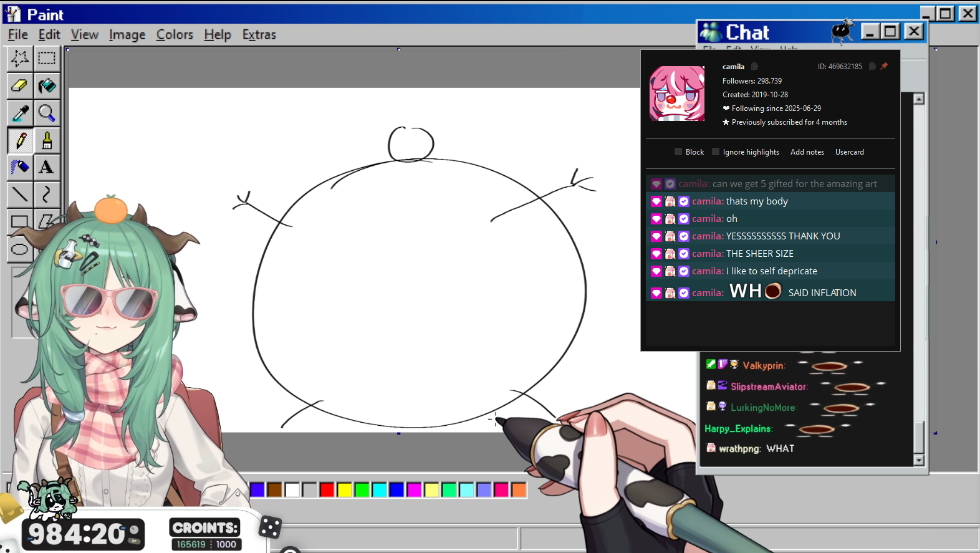Image resolution: width=980 pixels, height=553 pixels.
Task: Click Valkyprin's username in chat
Action: click(x=763, y=366)
